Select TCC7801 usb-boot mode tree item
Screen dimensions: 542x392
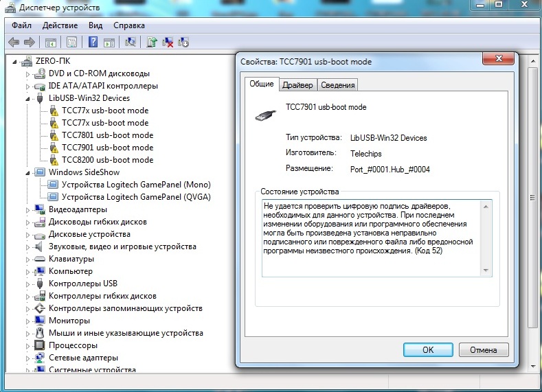107,135
